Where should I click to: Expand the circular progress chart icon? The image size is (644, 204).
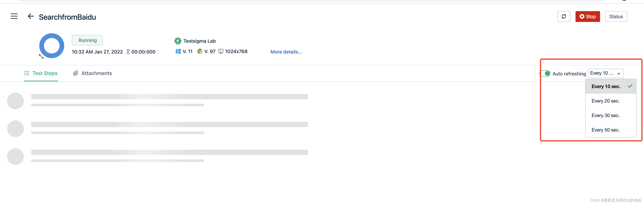click(x=41, y=56)
